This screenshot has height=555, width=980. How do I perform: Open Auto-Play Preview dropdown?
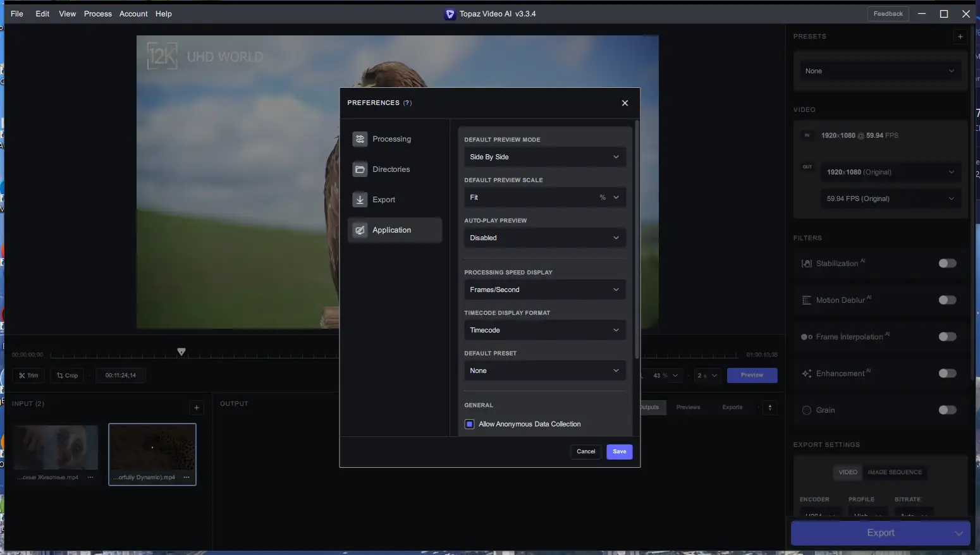545,238
